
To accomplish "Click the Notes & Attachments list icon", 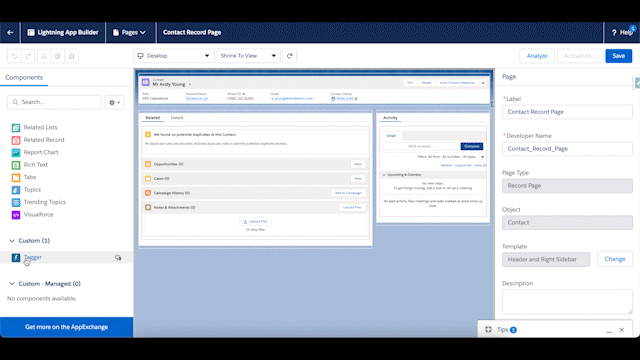I will pos(148,207).
